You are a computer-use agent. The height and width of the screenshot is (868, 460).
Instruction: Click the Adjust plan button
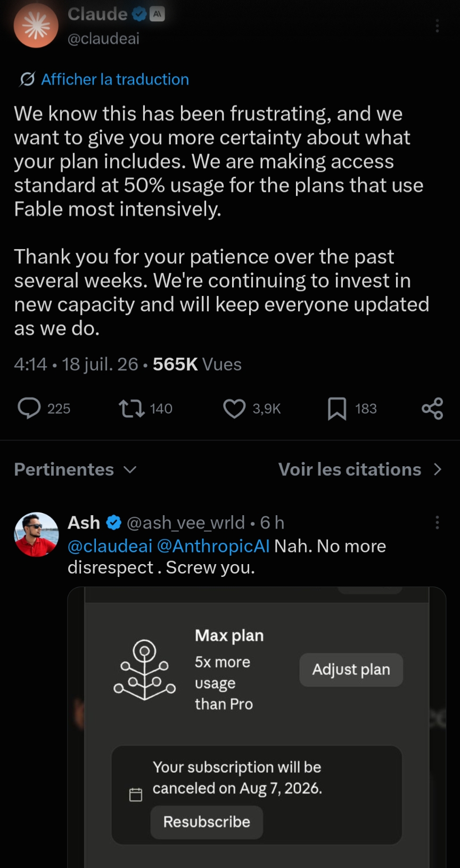click(x=351, y=669)
